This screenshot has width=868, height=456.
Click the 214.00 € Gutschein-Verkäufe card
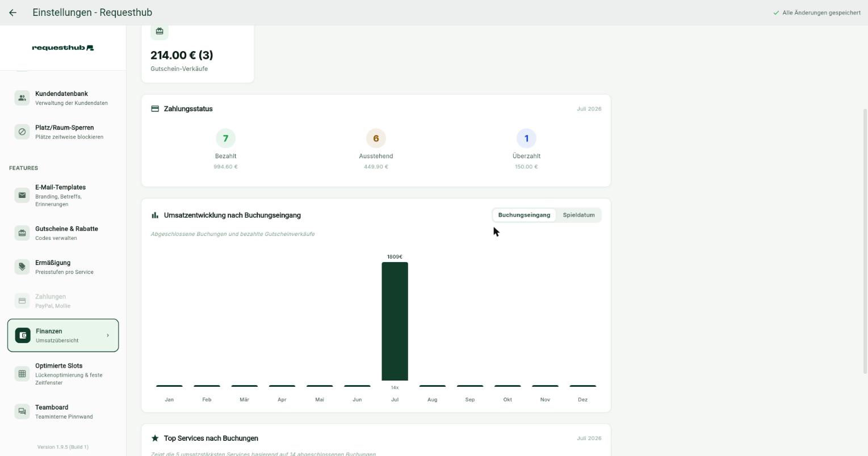click(x=198, y=54)
